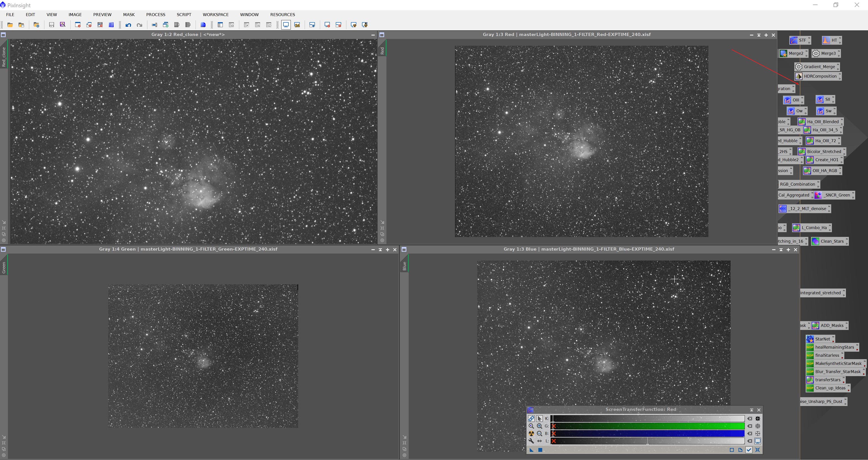Select the pointer edit mode in ScreenTransferFunction
This screenshot has height=460, width=868.
pos(539,418)
